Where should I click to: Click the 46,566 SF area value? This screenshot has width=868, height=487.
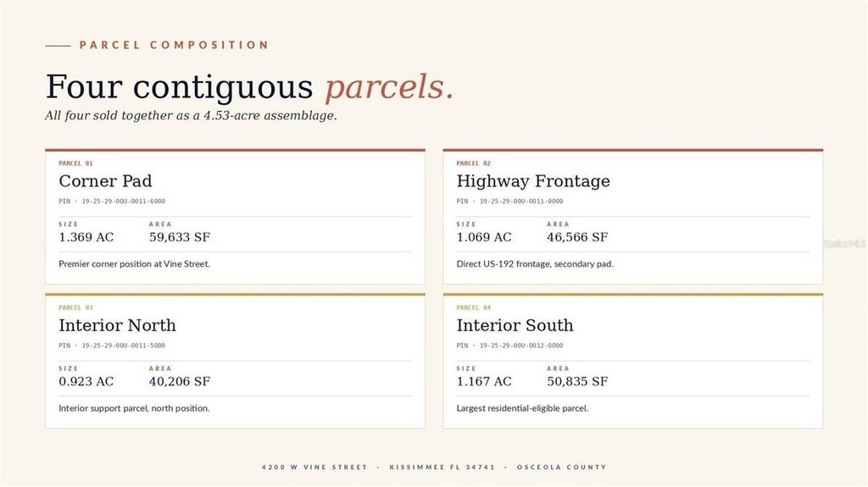tap(577, 237)
